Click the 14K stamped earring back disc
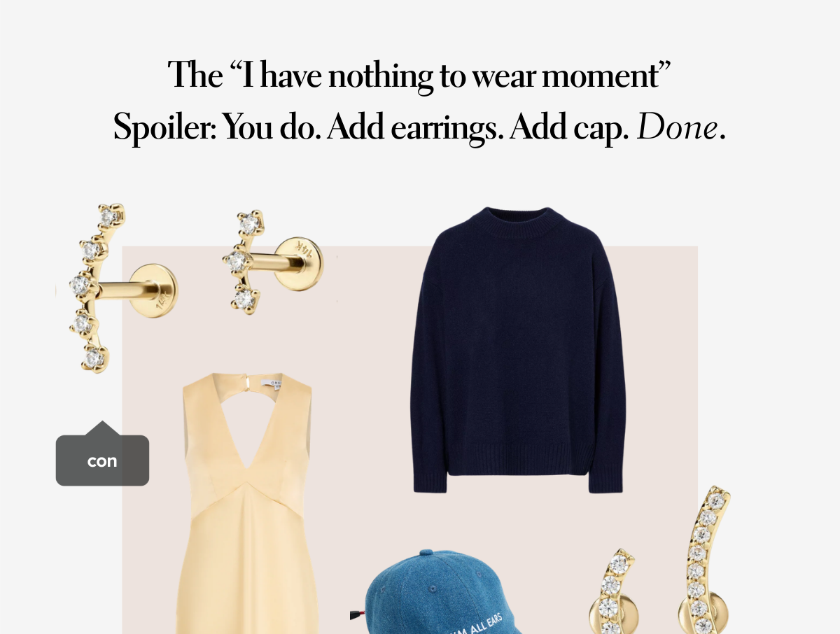The width and height of the screenshot is (840, 634). coord(299,262)
